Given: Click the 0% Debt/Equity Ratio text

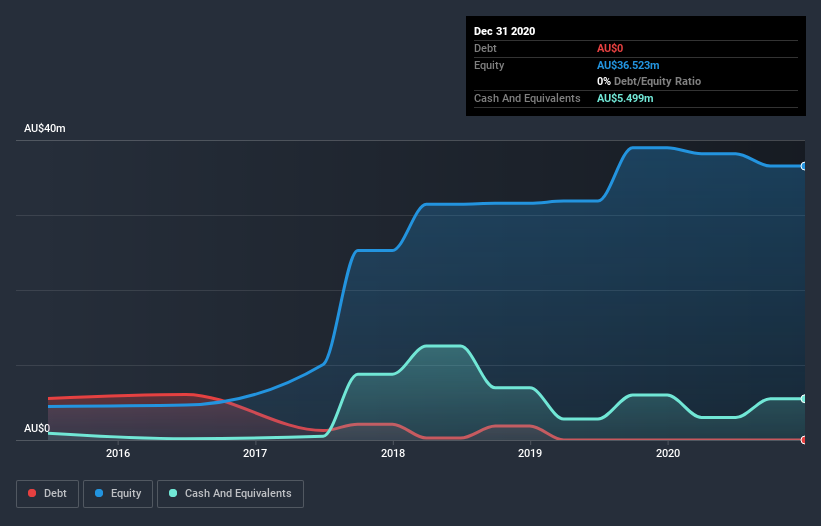Looking at the screenshot, I should [649, 81].
